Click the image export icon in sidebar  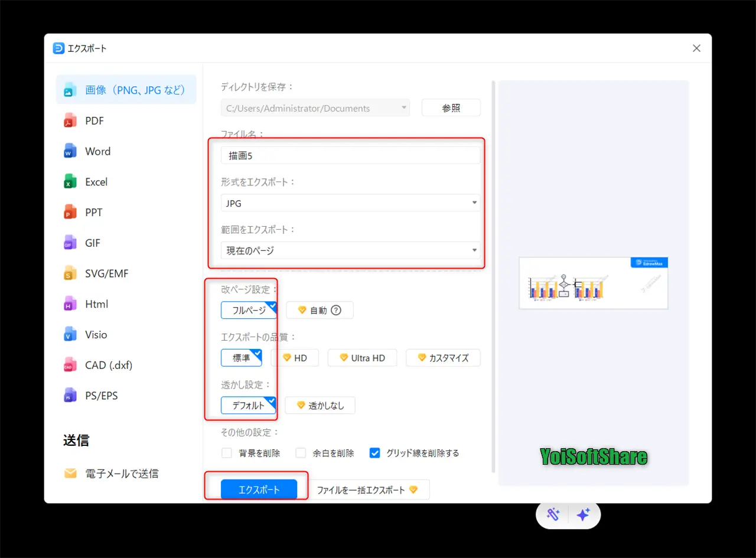tap(70, 90)
